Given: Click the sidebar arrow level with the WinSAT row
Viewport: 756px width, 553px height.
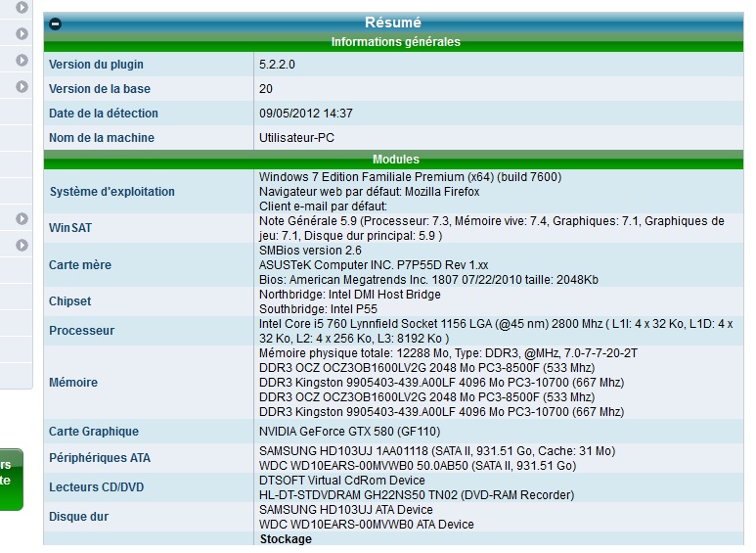Looking at the screenshot, I should point(22,219).
